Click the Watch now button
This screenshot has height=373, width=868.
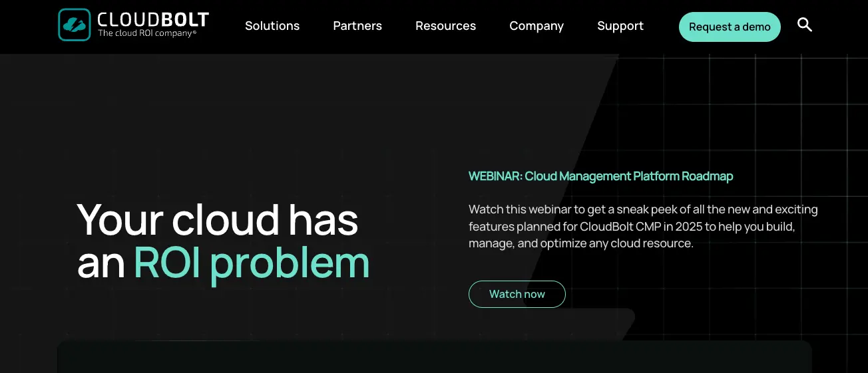click(517, 294)
